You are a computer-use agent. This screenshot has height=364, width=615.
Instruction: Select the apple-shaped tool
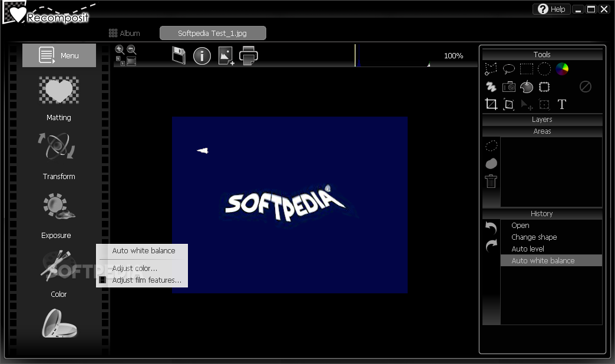(527, 87)
